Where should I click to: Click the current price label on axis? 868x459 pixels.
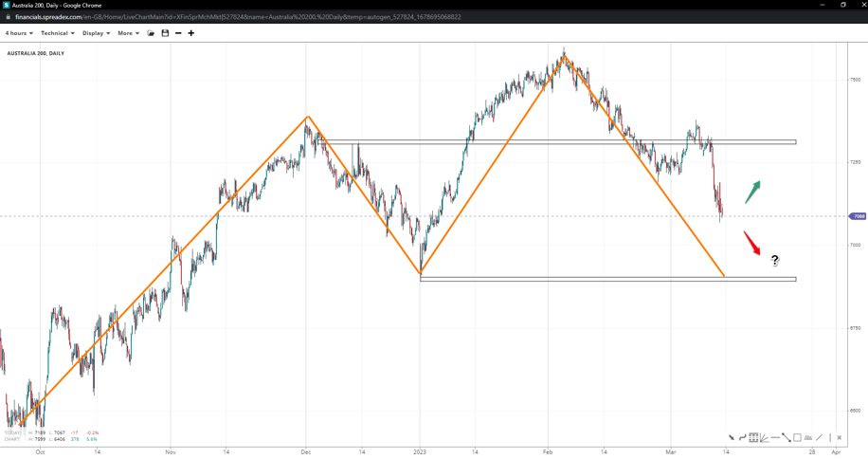[x=858, y=216]
